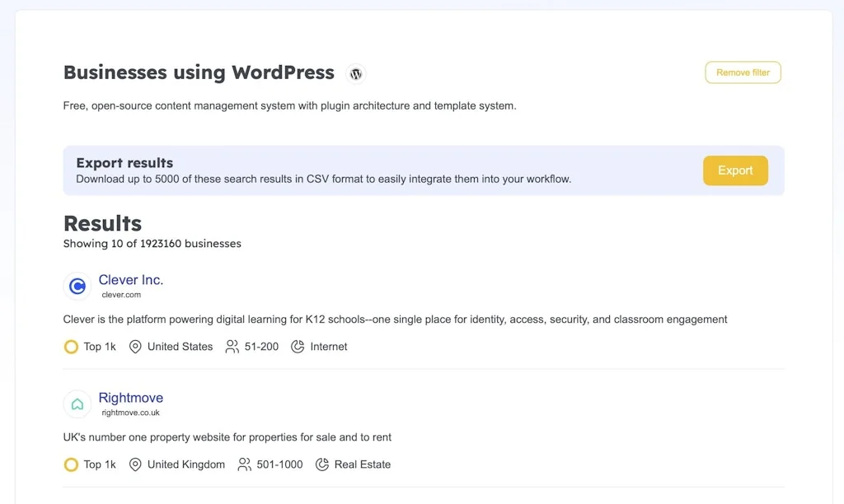This screenshot has width=844, height=504.
Task: Click the Rightmove house logo icon
Action: (x=77, y=404)
